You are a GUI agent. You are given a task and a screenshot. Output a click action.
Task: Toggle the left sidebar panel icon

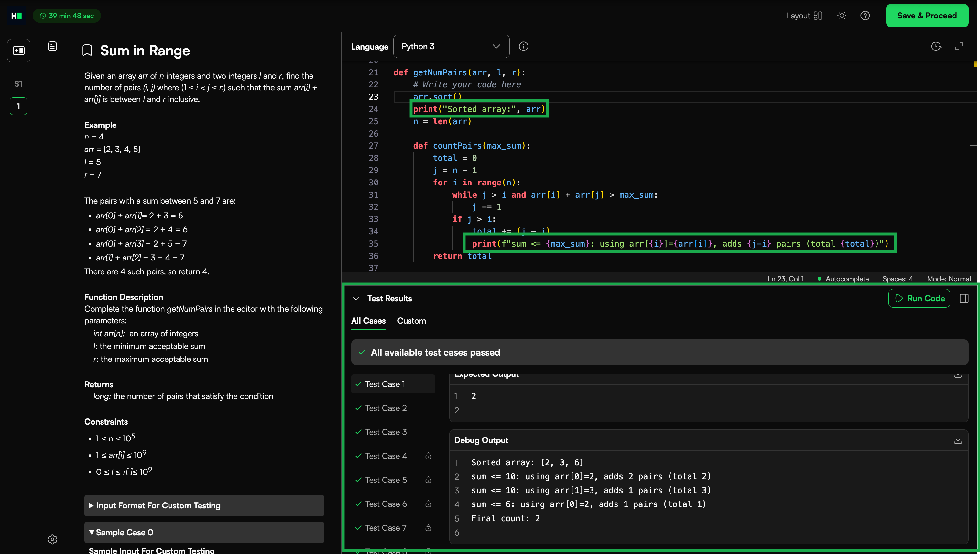point(19,50)
